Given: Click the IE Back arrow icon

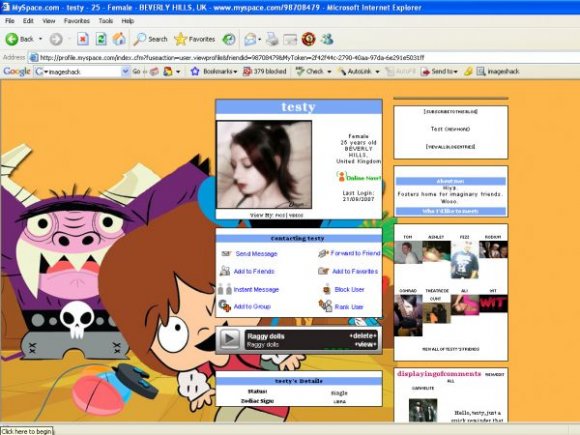Looking at the screenshot, I should (11, 39).
